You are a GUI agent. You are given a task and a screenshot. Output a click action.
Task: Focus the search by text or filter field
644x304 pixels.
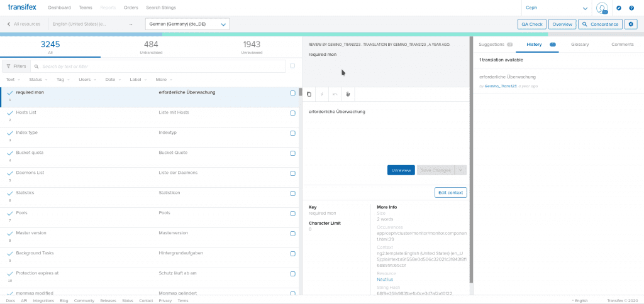pos(162,66)
